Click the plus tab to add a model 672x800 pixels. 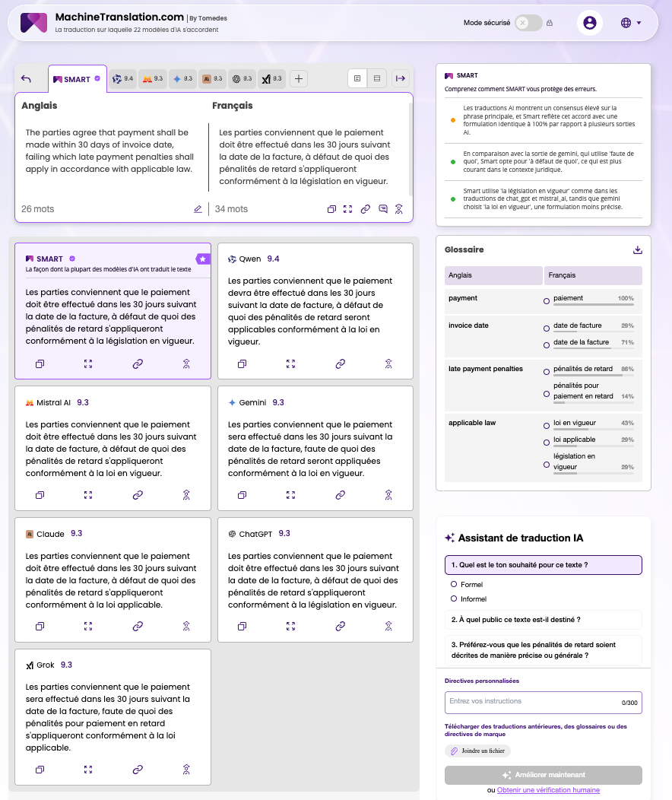click(299, 78)
